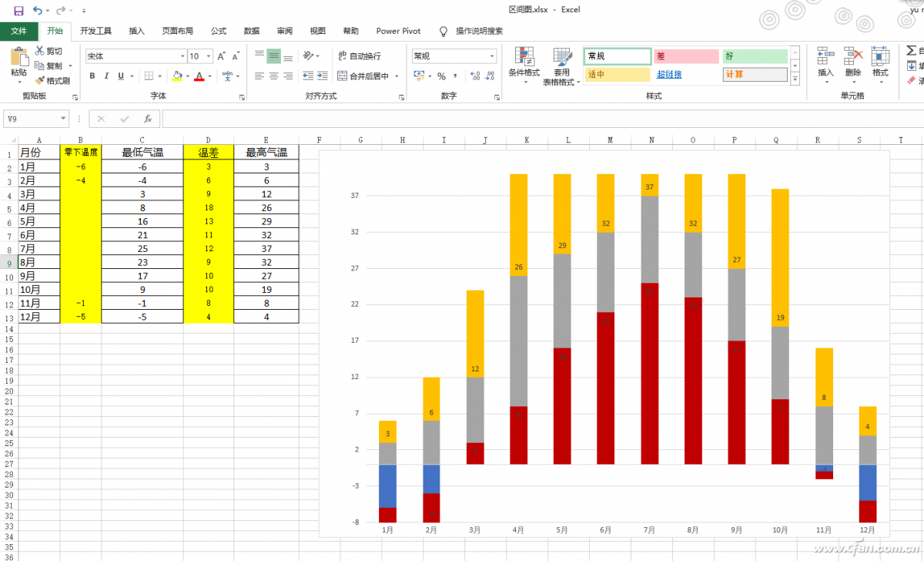Toggle bold formatting
The width and height of the screenshot is (924, 561).
(92, 76)
